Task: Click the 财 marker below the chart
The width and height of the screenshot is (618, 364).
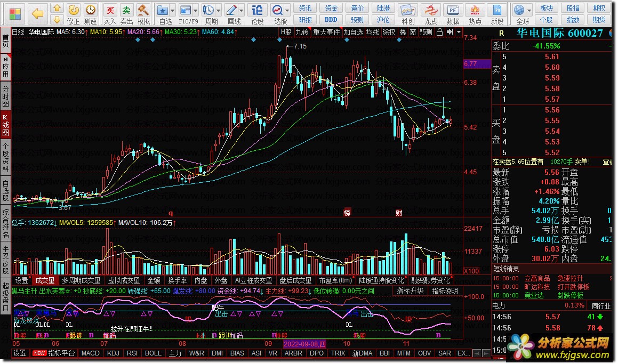Action: (x=399, y=213)
